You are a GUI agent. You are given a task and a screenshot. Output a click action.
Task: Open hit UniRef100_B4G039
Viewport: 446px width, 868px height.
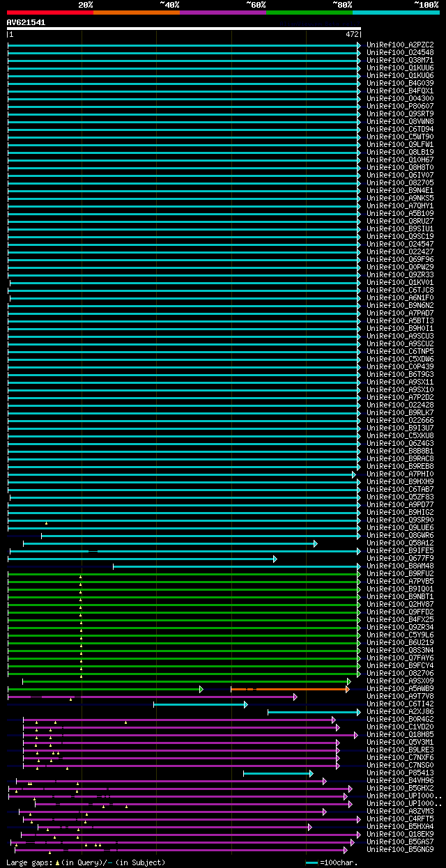click(400, 84)
